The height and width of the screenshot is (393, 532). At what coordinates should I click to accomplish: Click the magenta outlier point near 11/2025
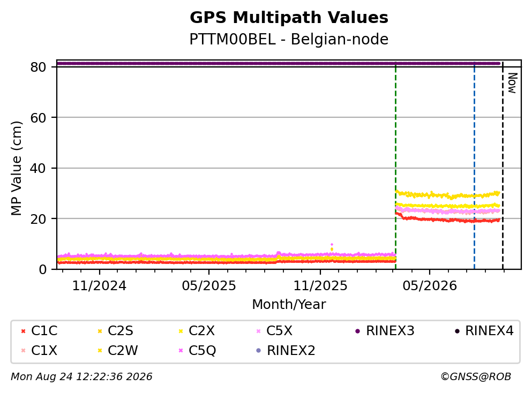332,245
